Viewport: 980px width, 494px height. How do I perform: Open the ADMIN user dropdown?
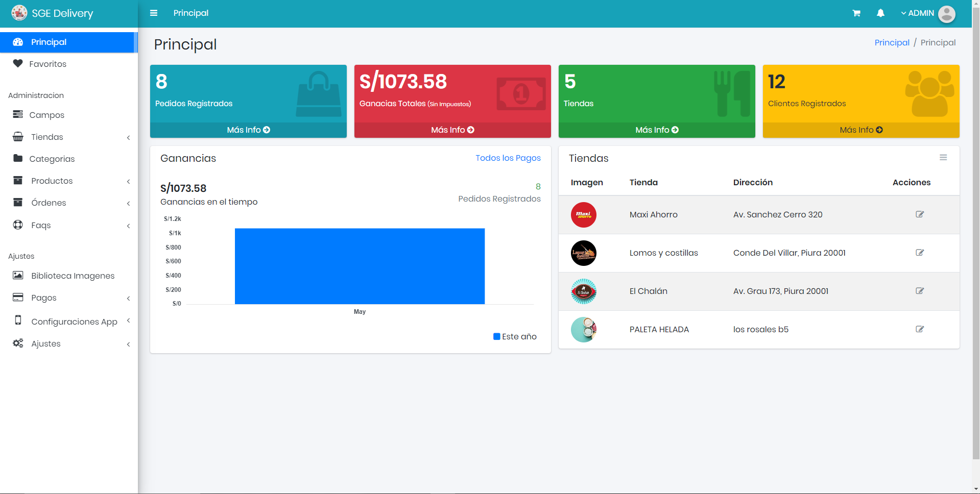click(x=918, y=13)
